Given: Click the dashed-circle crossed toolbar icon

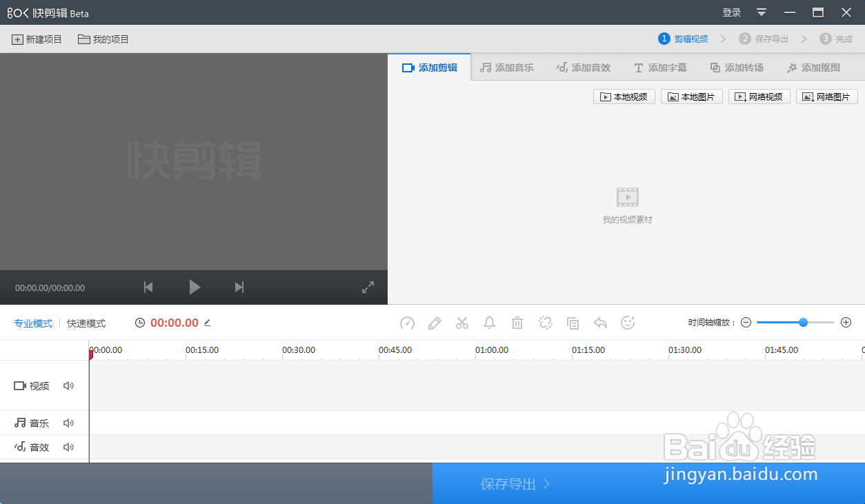Looking at the screenshot, I should pyautogui.click(x=545, y=323).
